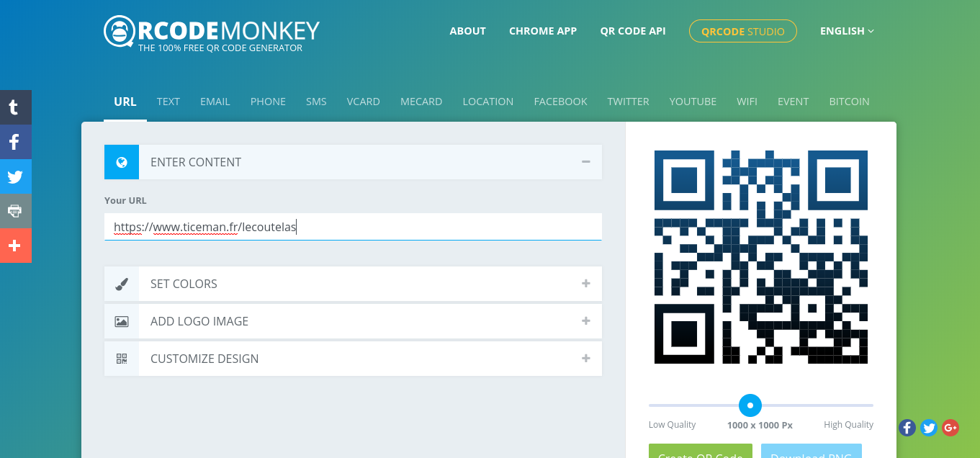The image size is (980, 458).
Task: Switch to the Location tab
Action: [x=488, y=102]
